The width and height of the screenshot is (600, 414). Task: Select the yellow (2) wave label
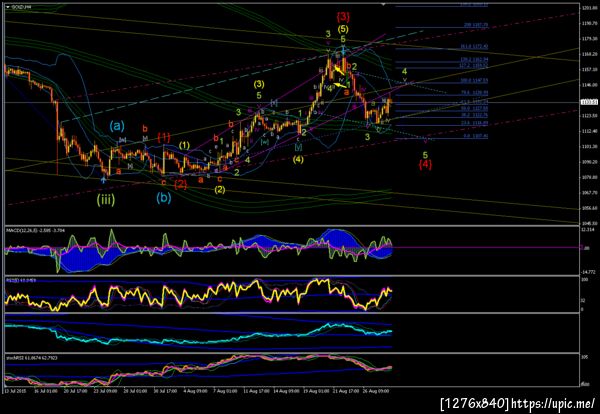pyautogui.click(x=220, y=189)
